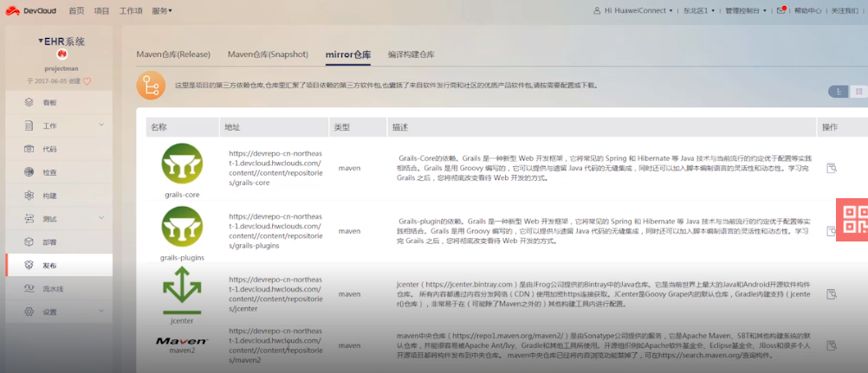Viewport: 868px width, 373px height.
Task: Expand the 设置 sidebar chevron
Action: click(101, 311)
